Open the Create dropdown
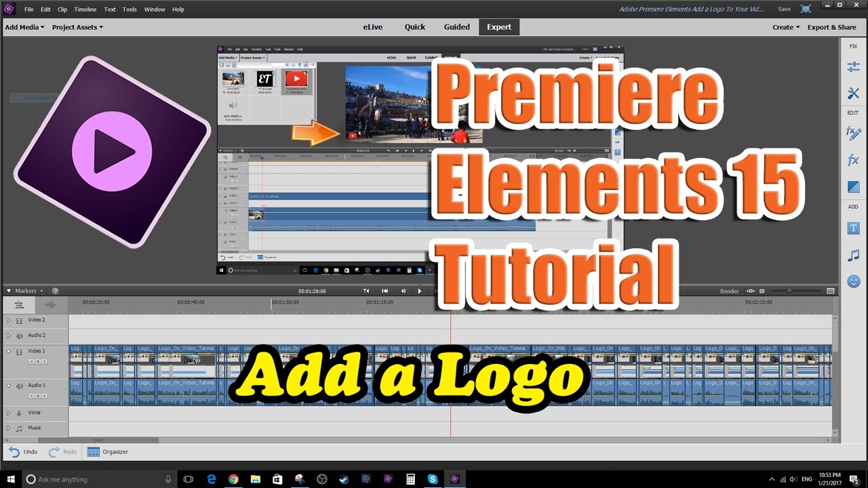Image resolution: width=868 pixels, height=488 pixels. 786,27
